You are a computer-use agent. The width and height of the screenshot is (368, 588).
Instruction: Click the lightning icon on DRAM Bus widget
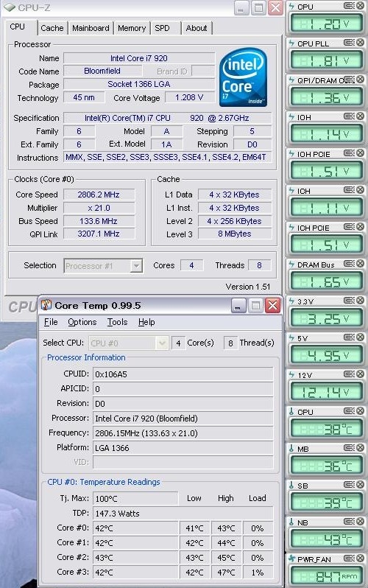pyautogui.click(x=292, y=265)
